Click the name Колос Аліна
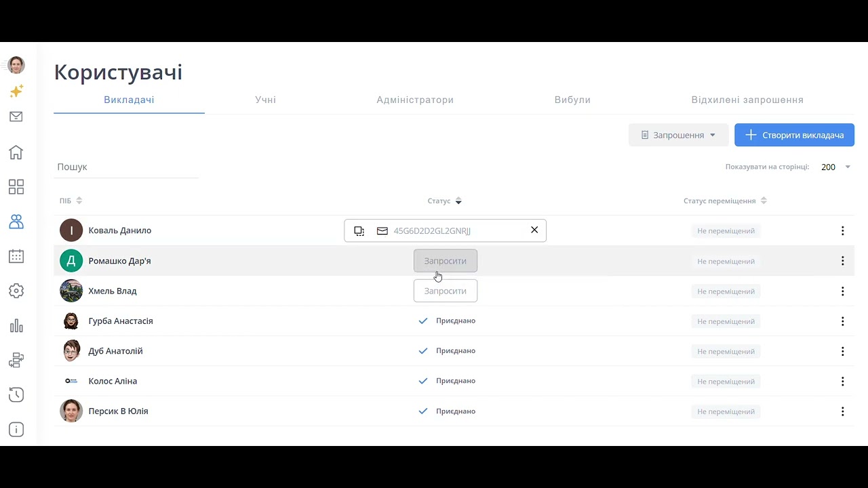 pos(113,381)
